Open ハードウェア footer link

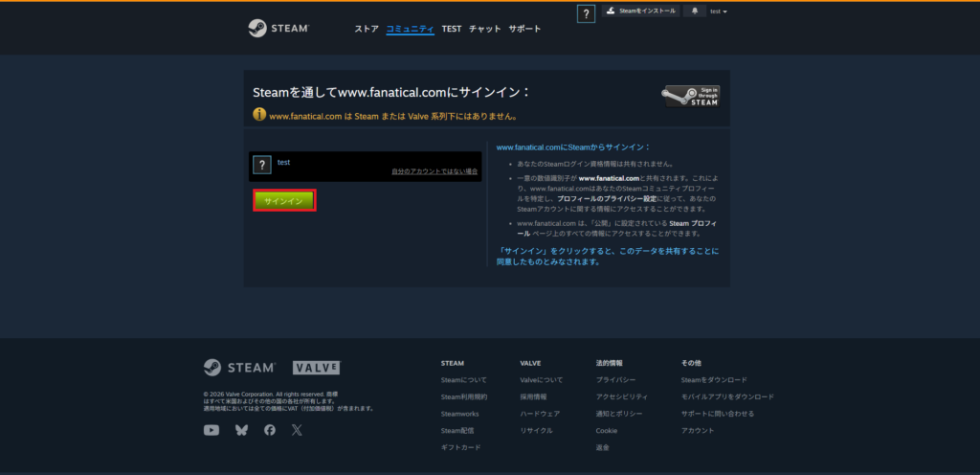[x=540, y=414]
